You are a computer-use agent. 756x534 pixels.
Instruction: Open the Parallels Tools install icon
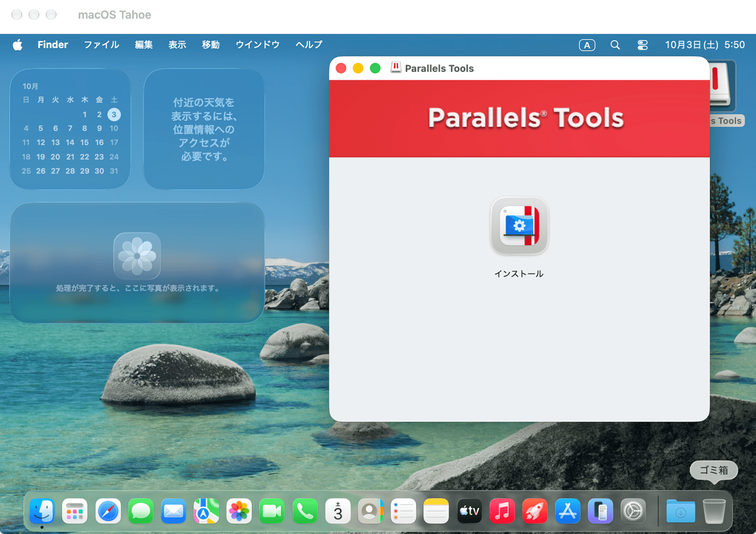click(x=519, y=226)
